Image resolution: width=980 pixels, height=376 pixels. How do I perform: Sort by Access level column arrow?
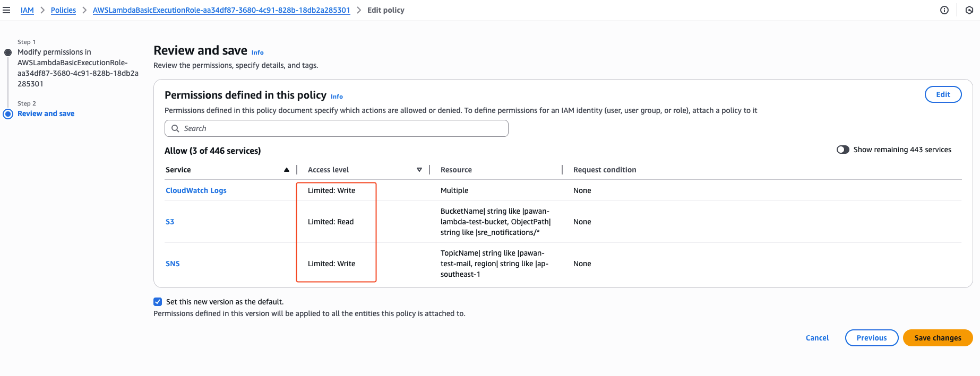click(x=419, y=170)
